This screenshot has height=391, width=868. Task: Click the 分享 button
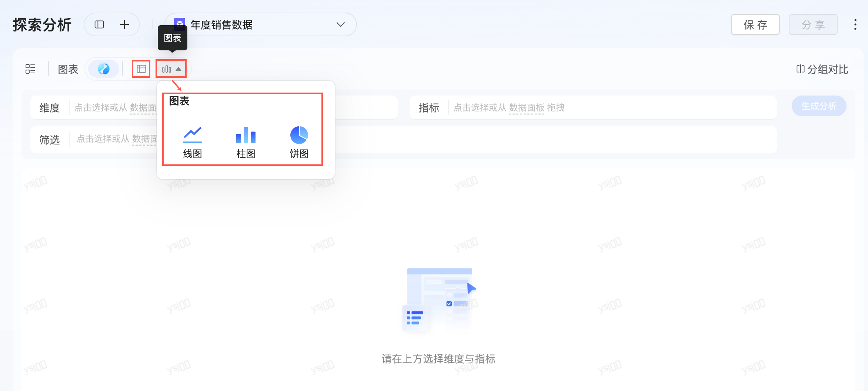pyautogui.click(x=813, y=25)
